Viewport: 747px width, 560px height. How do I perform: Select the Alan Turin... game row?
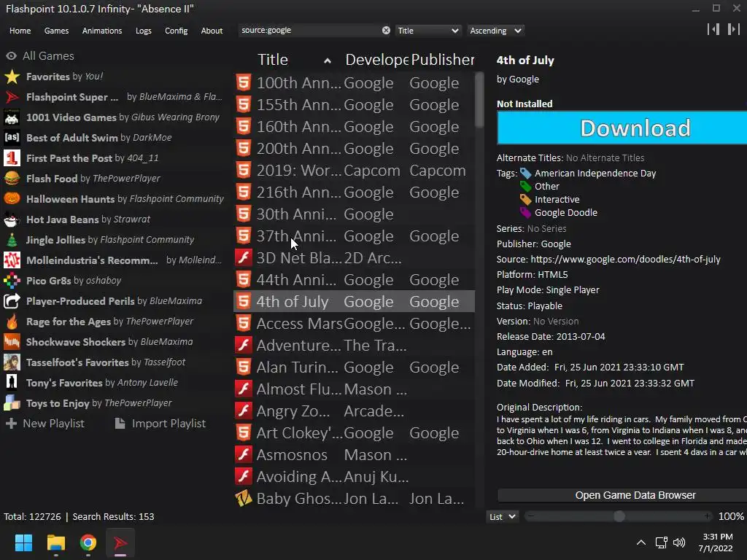coord(354,367)
